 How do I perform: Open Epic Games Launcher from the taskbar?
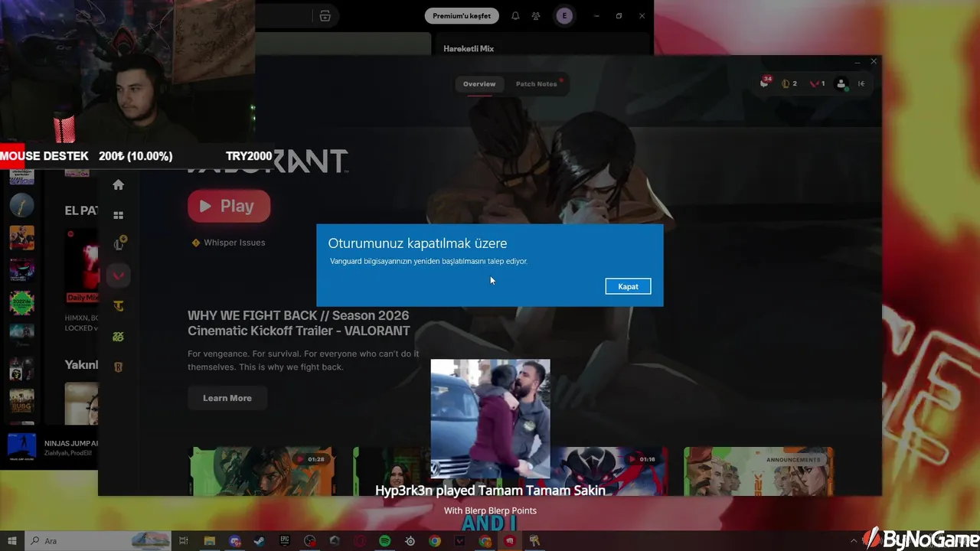click(285, 541)
